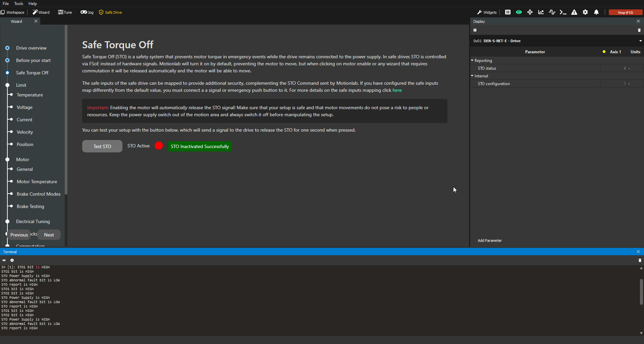Screen dimensions: 644x344
Task: Click the square wave signal icon
Action: coord(552,12)
